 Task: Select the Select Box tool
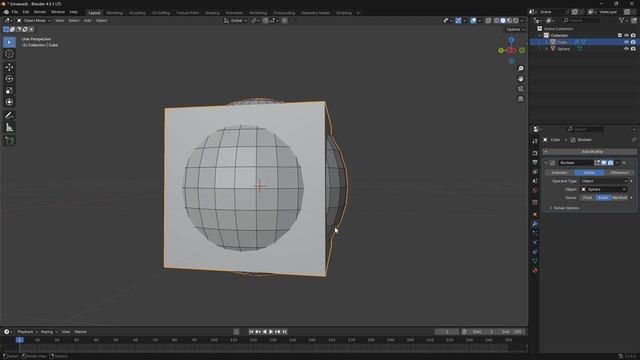pos(9,42)
